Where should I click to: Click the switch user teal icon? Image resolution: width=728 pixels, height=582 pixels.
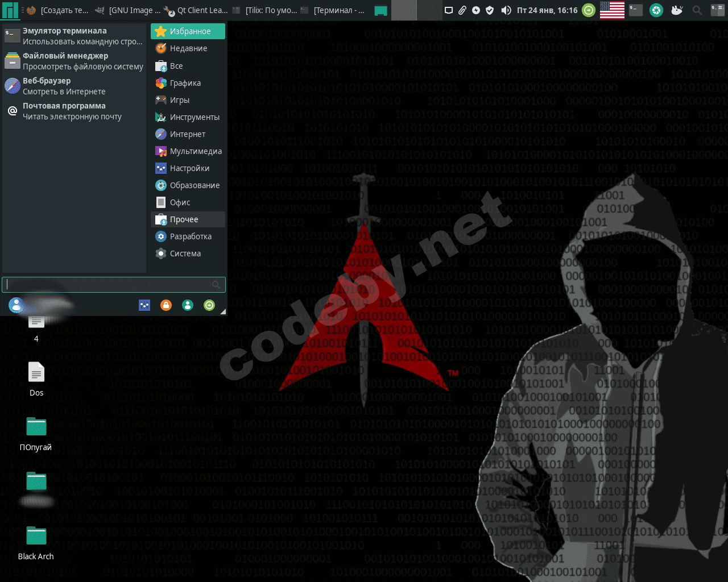coord(188,305)
